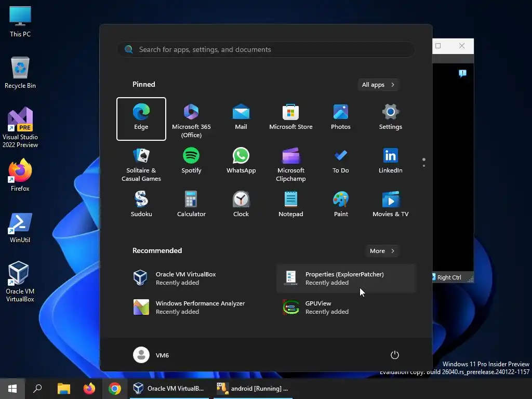Click the Windows Start button in taskbar
The image size is (532, 399).
click(12, 389)
